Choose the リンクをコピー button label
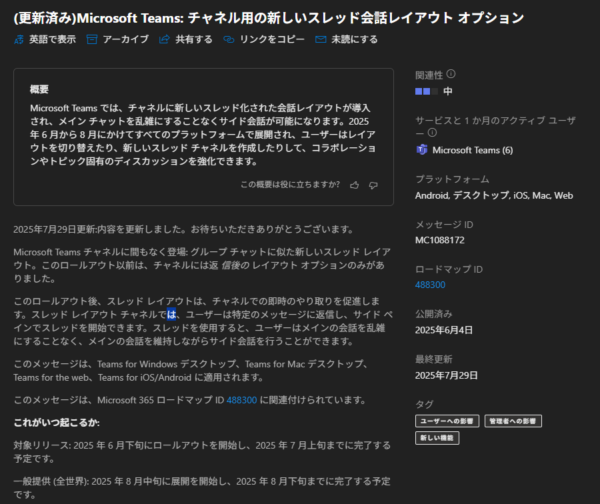This screenshot has height=504, width=600. pyautogui.click(x=272, y=39)
